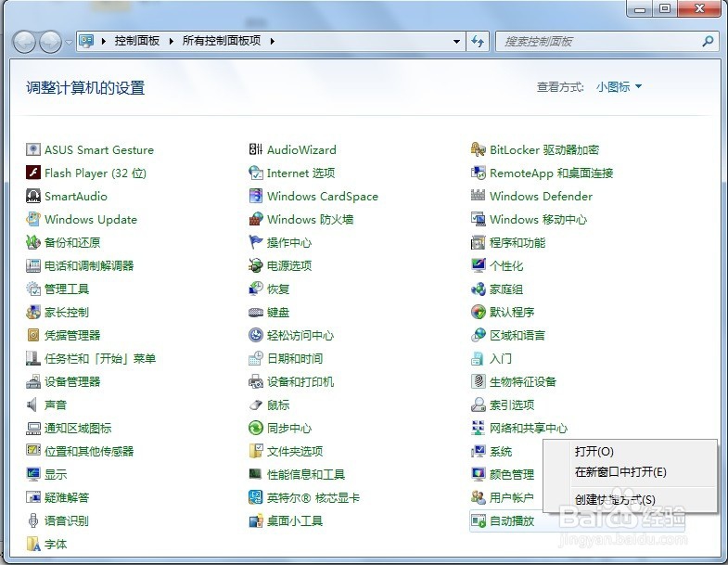Viewport: 728px width, 565px height.
Task: Click the 同步中心 green icon
Action: coord(256,428)
